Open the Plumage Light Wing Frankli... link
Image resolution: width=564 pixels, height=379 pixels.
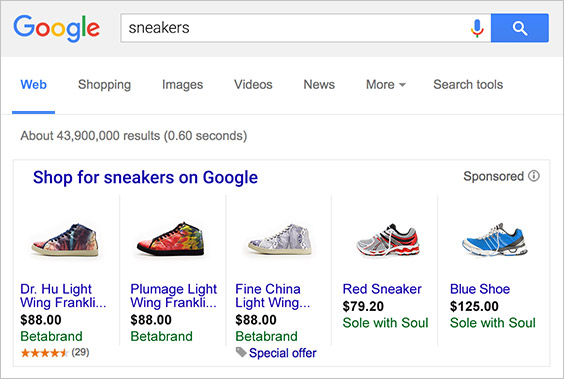173,296
